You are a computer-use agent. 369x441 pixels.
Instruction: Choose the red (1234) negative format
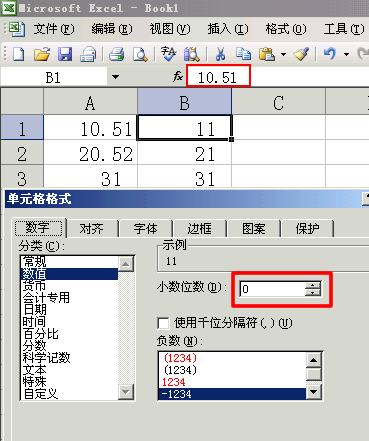(x=232, y=358)
